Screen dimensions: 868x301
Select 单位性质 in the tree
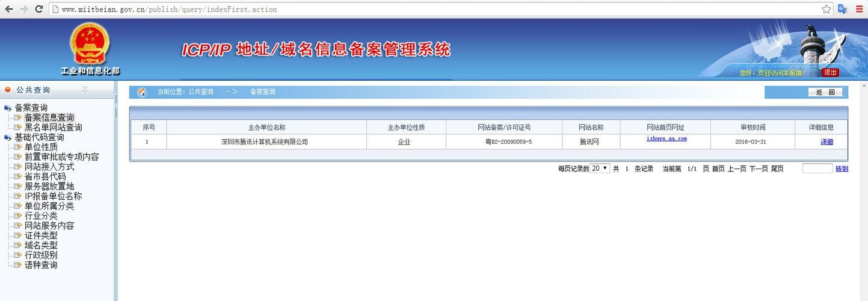click(41, 147)
